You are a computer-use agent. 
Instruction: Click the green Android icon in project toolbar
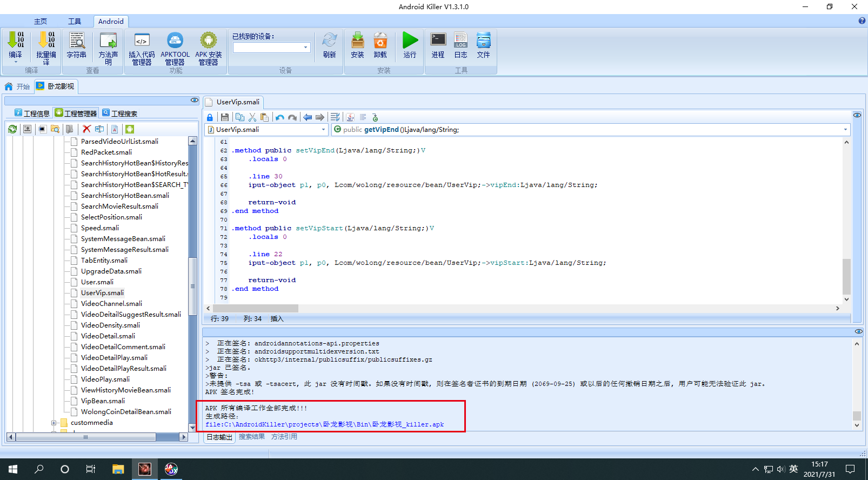(129, 129)
